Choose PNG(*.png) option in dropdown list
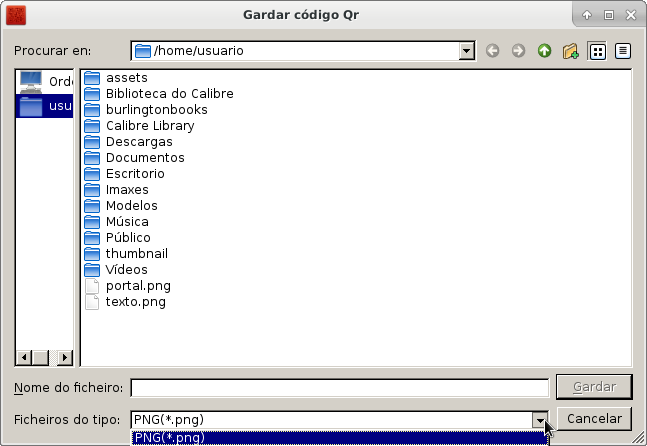This screenshot has height=446, width=647. [340, 438]
